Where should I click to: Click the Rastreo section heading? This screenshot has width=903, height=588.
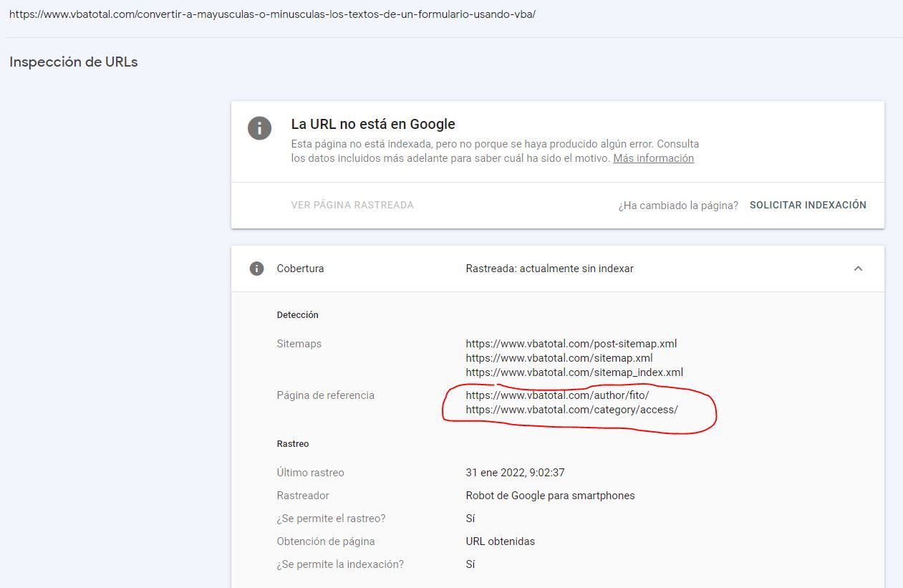[293, 444]
